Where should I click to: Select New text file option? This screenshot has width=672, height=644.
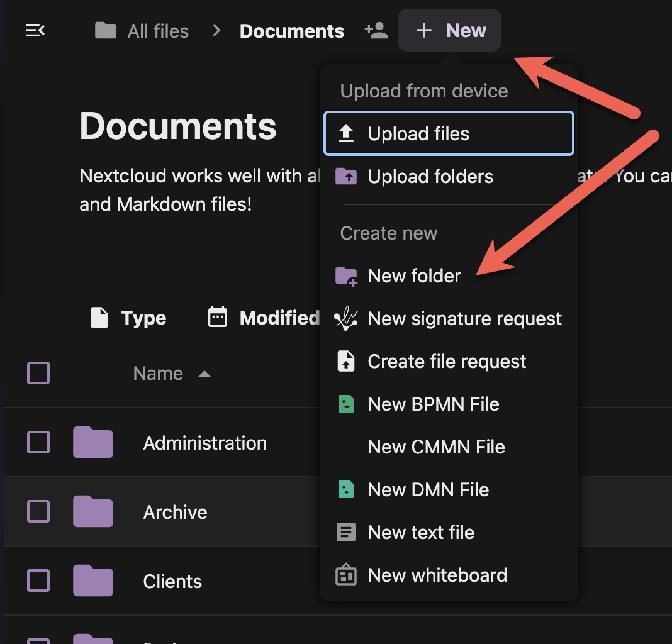(421, 533)
